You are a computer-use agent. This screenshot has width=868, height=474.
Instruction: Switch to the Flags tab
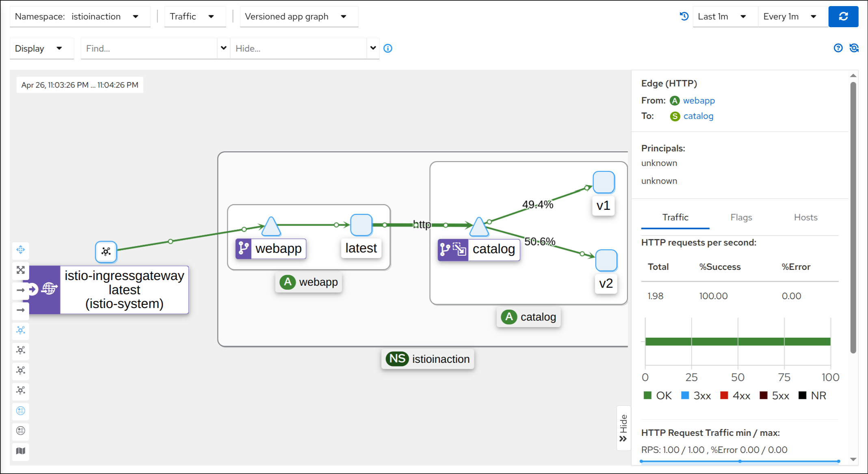point(741,218)
